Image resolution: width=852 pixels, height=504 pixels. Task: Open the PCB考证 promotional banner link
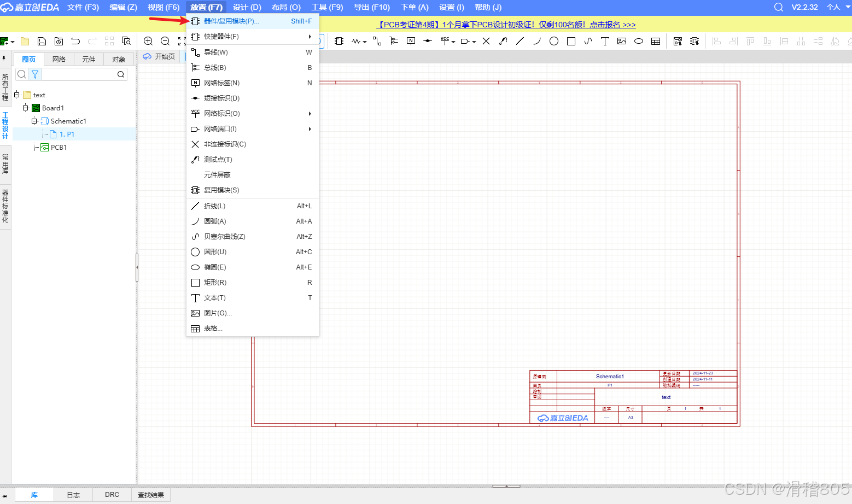tap(506, 25)
